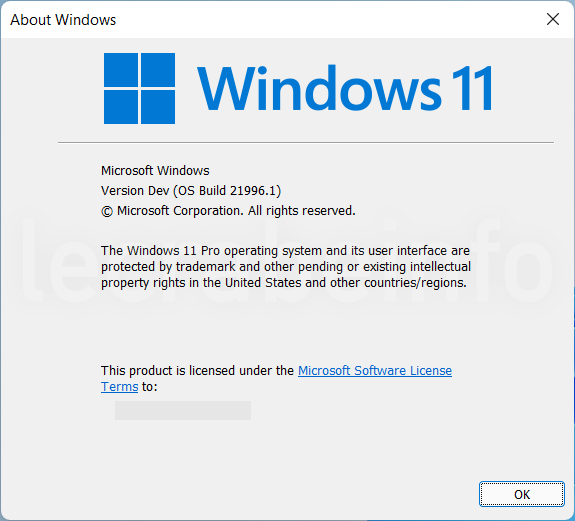Image resolution: width=575 pixels, height=521 pixels.
Task: Click the greyed-out licensee name box
Action: (x=183, y=410)
